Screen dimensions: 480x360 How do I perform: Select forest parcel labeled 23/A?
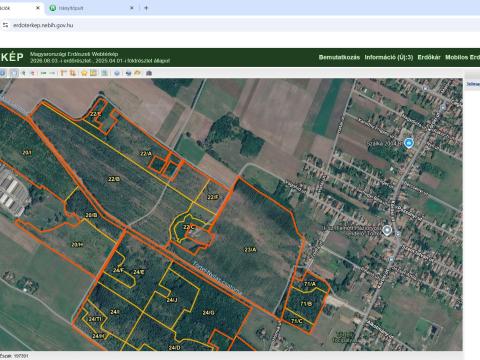[x=250, y=250]
